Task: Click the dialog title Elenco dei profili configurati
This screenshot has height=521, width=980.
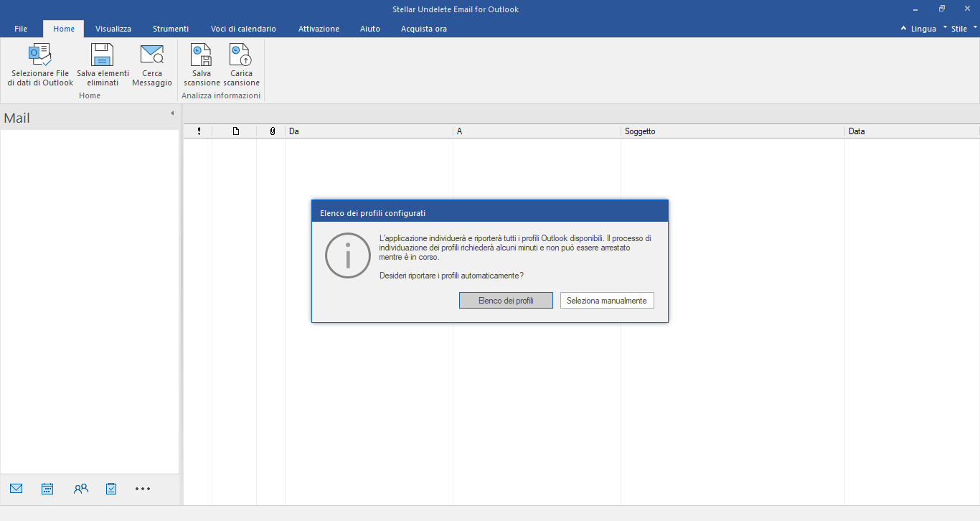Action: tap(372, 213)
